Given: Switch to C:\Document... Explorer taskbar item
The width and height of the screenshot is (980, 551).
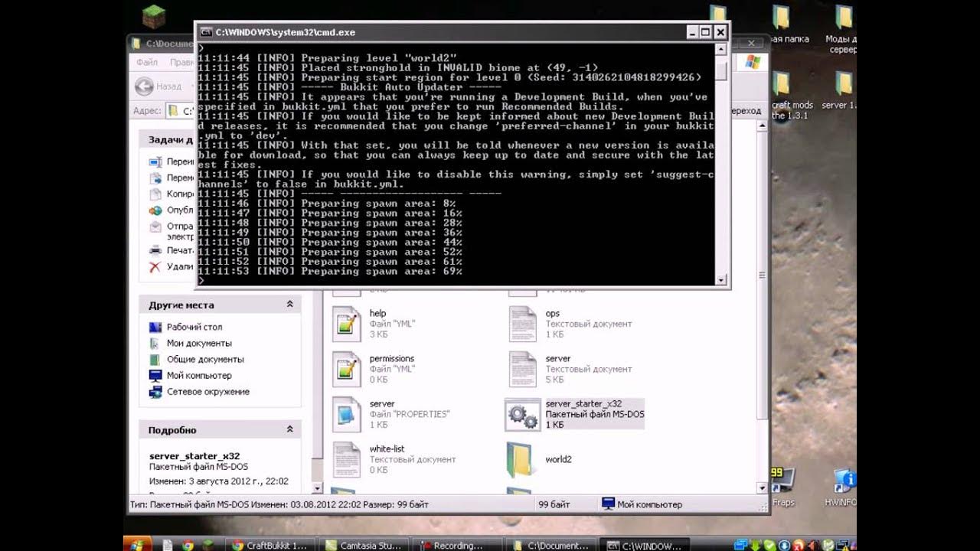Looking at the screenshot, I should [x=550, y=546].
